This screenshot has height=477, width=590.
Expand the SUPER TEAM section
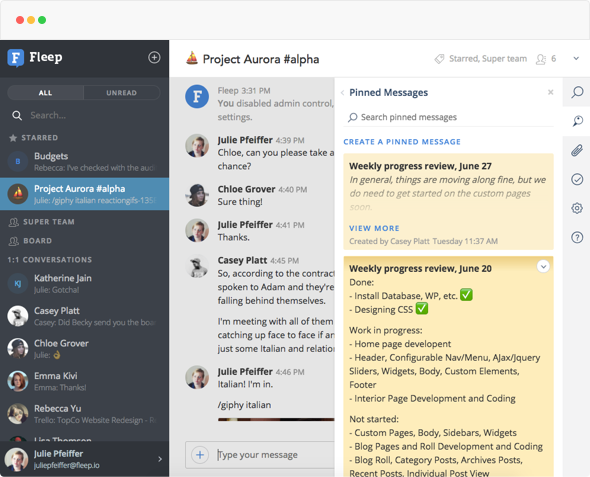click(x=49, y=222)
